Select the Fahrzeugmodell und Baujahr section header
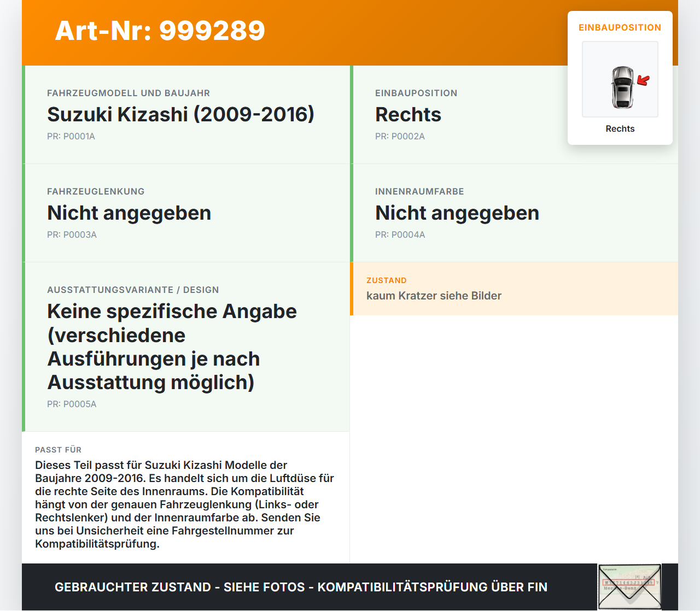700x611 pixels. click(129, 93)
